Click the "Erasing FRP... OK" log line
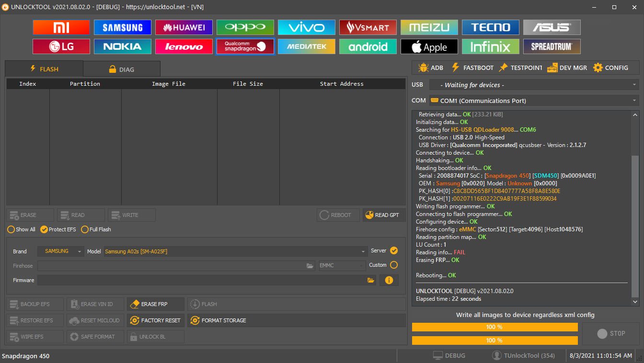The height and width of the screenshot is (363, 644). (x=437, y=260)
